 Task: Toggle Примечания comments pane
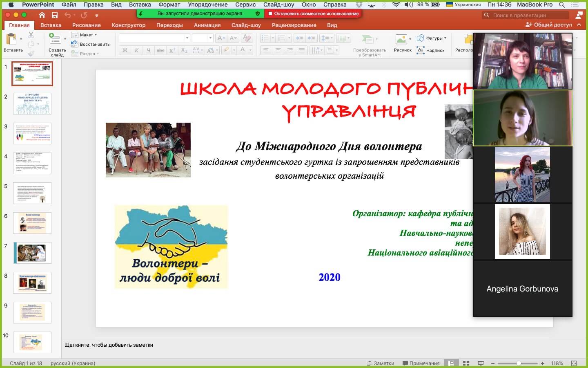[x=421, y=363]
